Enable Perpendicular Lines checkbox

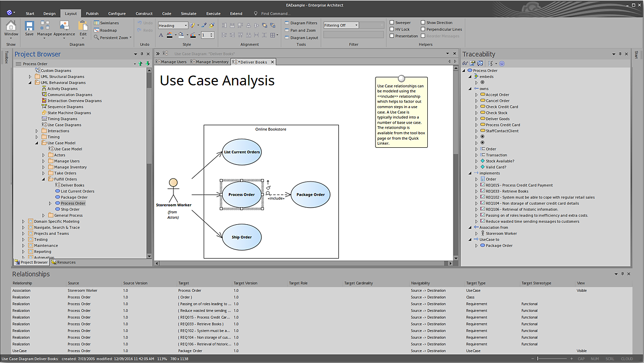point(423,29)
